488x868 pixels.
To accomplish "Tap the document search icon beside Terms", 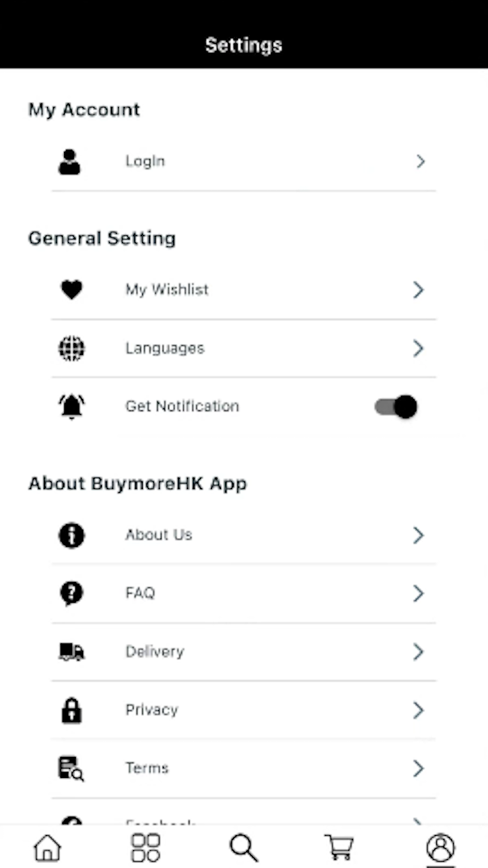I will (x=71, y=768).
